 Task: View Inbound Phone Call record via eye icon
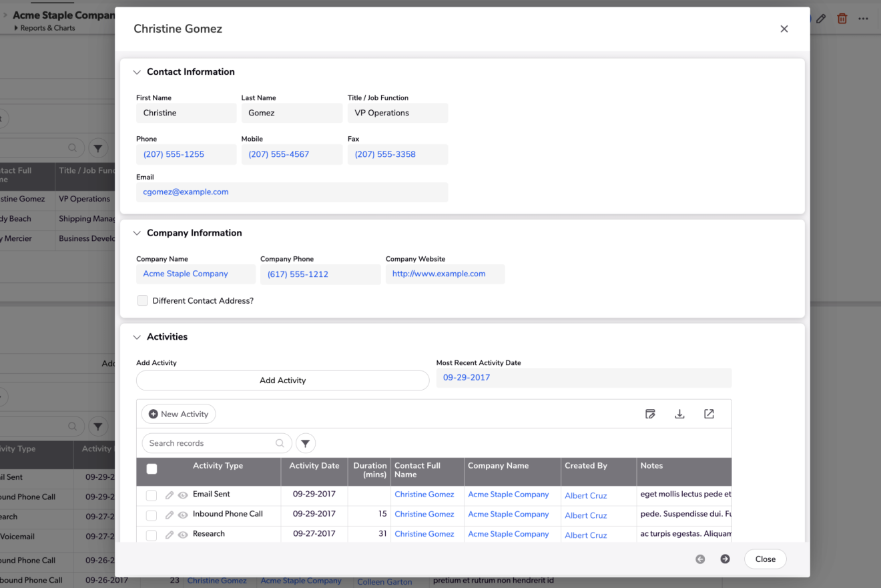coord(182,515)
